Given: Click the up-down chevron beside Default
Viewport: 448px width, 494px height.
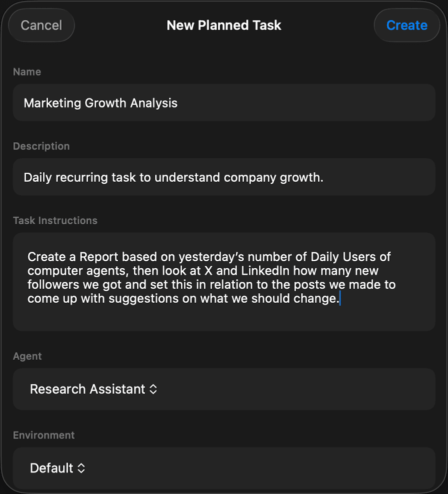Looking at the screenshot, I should 81,468.
